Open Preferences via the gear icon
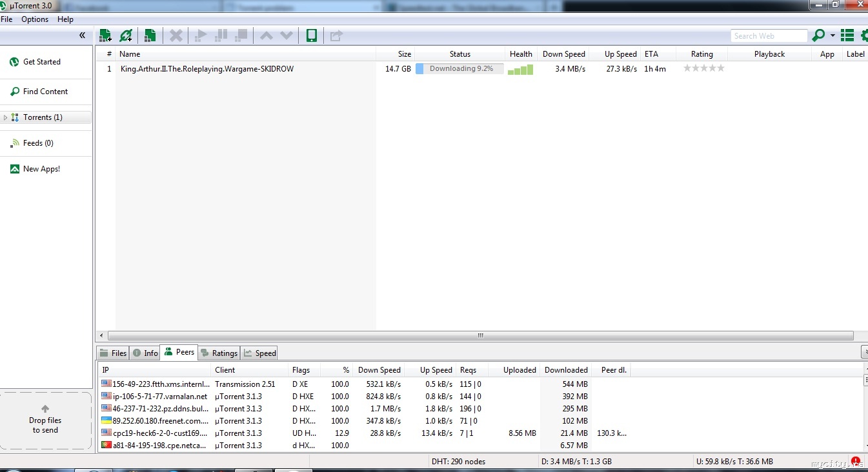The width and height of the screenshot is (868, 472). click(x=864, y=35)
